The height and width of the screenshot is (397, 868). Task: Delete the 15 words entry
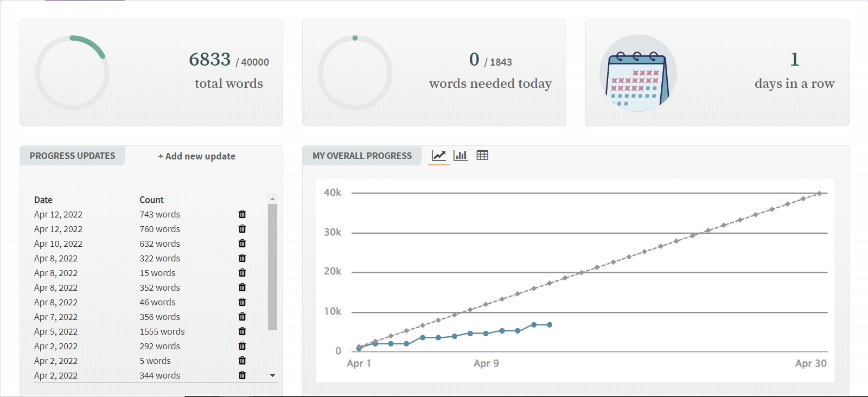242,273
